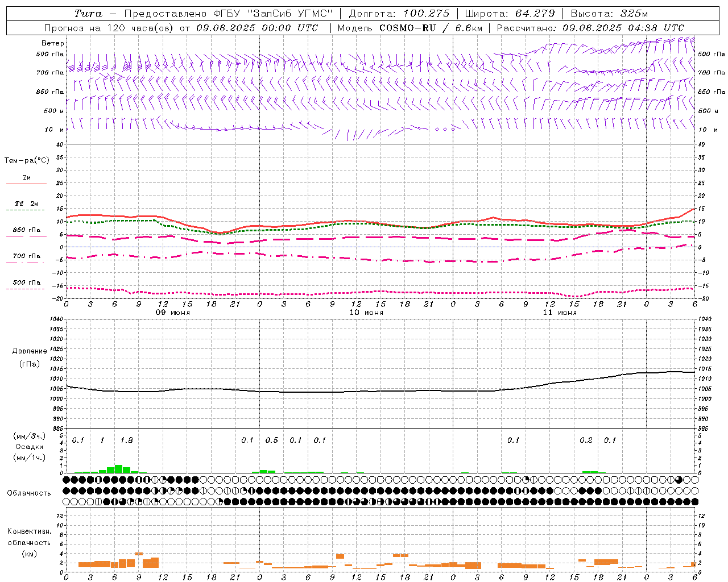Click the latitude value "Широта: 64.279"
Image resolution: width=728 pixels, height=582 pixels.
(510, 14)
